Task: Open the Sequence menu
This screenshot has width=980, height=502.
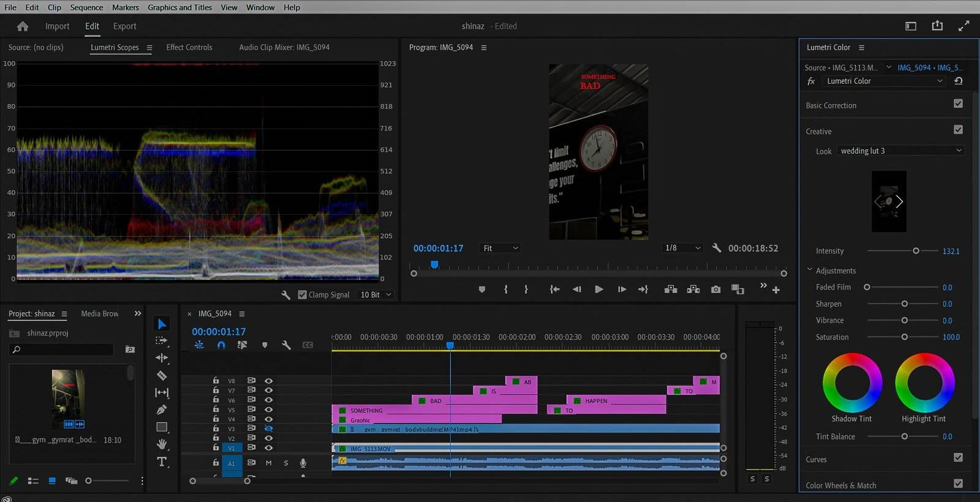Action: click(86, 7)
